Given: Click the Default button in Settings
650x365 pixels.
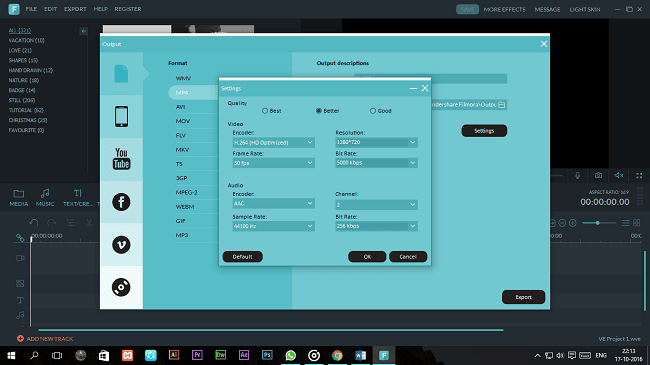Looking at the screenshot, I should pyautogui.click(x=243, y=257).
